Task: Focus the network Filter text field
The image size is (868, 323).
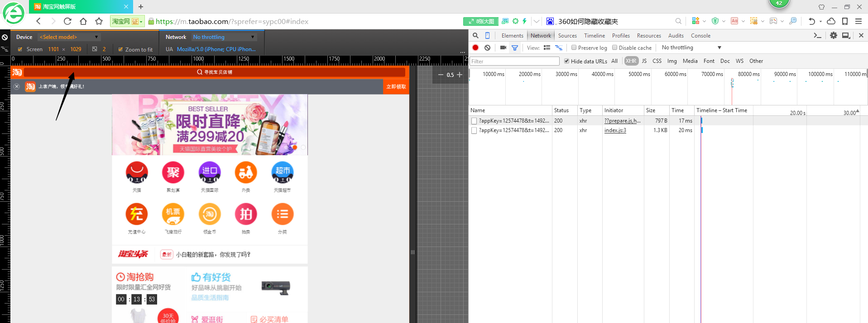Action: (x=514, y=61)
